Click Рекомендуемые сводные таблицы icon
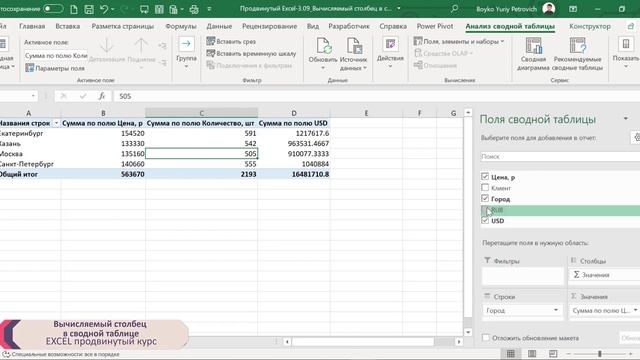This screenshot has height=360, width=640. point(577,46)
